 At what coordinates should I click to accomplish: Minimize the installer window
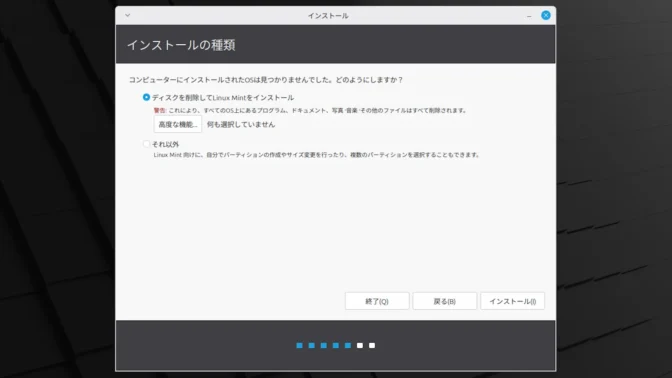pos(529,16)
